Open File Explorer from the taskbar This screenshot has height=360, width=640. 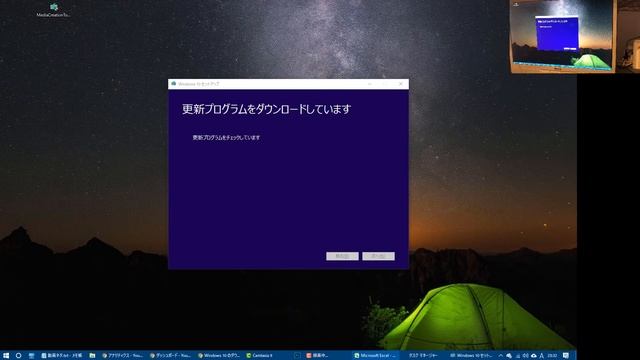point(92,356)
